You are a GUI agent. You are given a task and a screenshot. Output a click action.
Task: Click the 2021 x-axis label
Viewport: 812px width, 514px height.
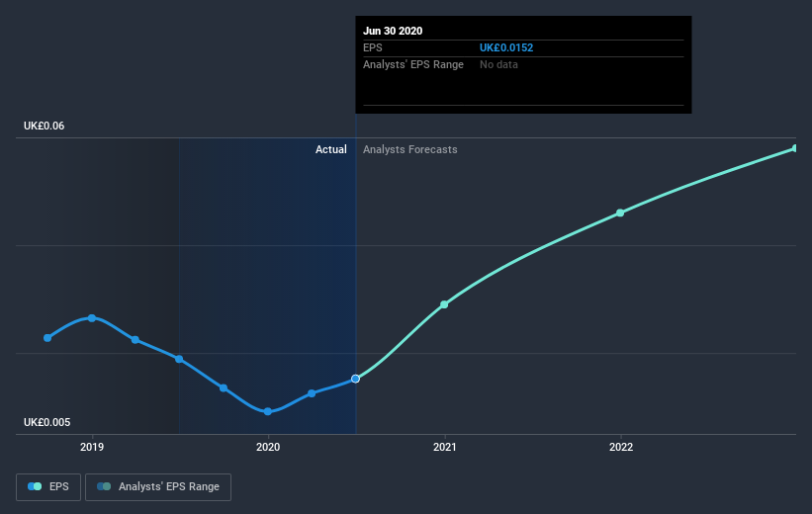pyautogui.click(x=444, y=447)
